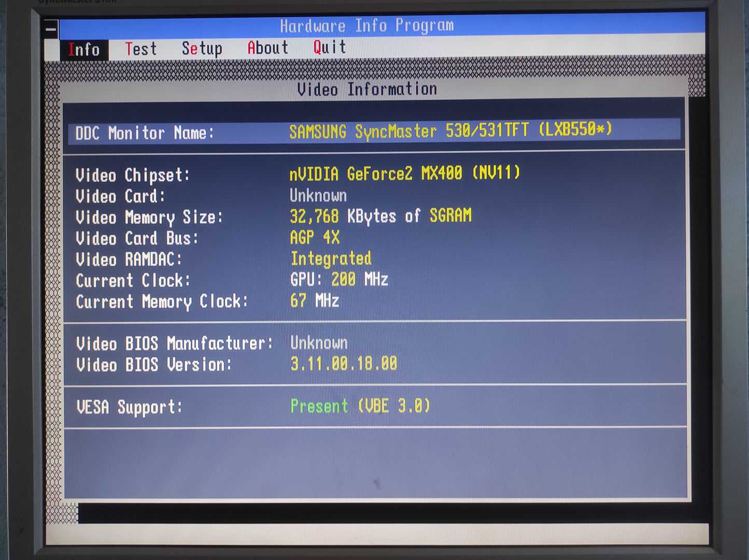Viewport: 749px width, 560px height.
Task: Select the Quit menu item
Action: (329, 47)
